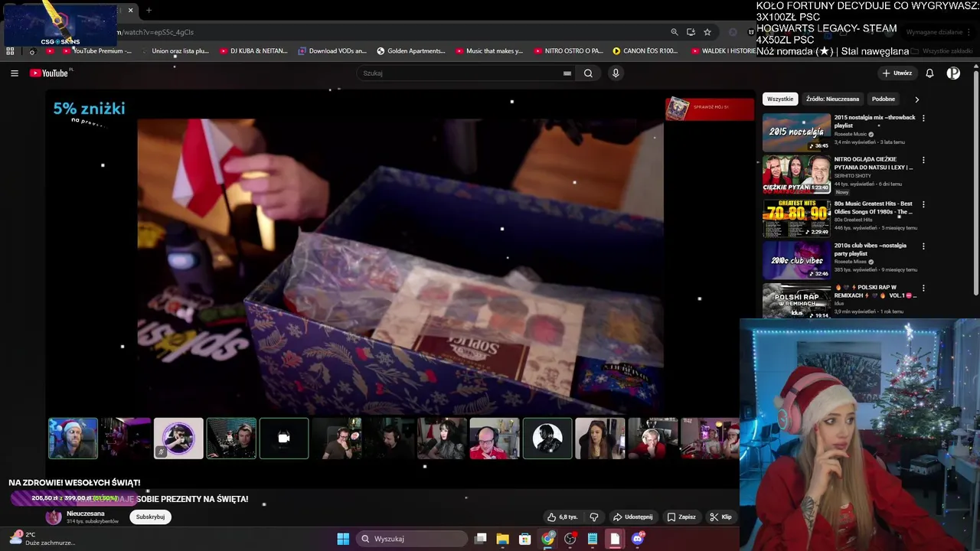Open the Golden Apartments bookmark
The height and width of the screenshot is (551, 980).
[411, 51]
